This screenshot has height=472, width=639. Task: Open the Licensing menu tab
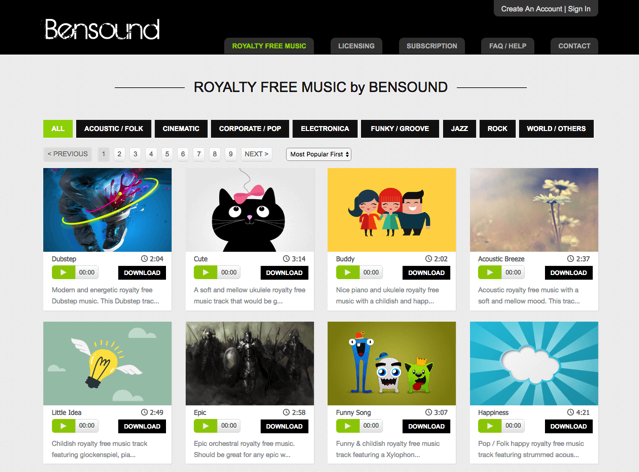pyautogui.click(x=356, y=46)
